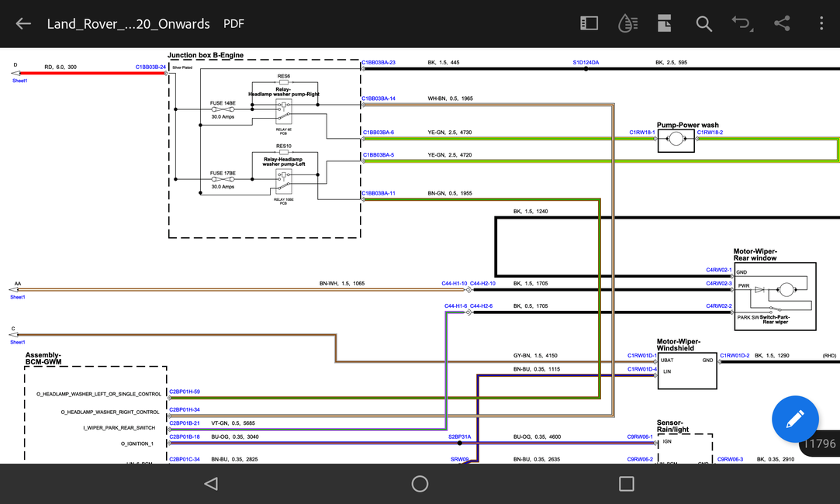Tap splice label S1D124DA
The image size is (840, 504).
pyautogui.click(x=586, y=63)
